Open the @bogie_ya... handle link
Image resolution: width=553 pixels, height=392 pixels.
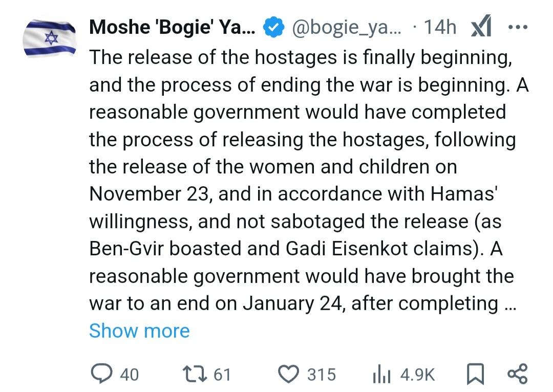(346, 27)
